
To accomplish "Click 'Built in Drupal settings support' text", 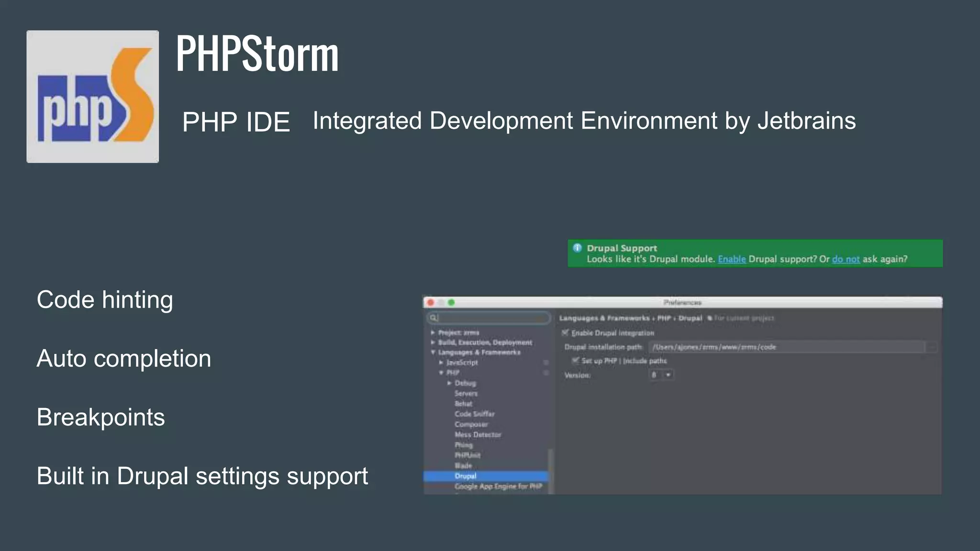I will 202,476.
